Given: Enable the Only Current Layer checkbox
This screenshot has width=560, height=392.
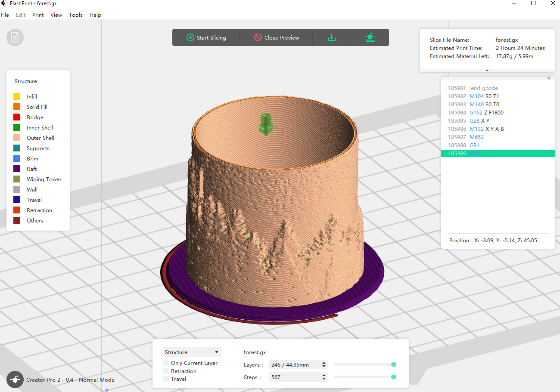Looking at the screenshot, I should point(166,363).
